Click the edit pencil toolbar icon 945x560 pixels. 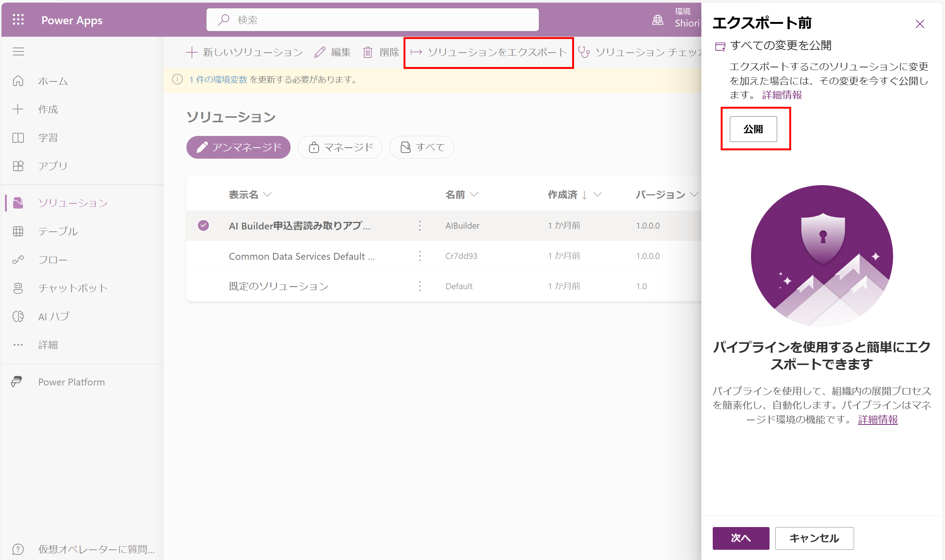point(320,52)
